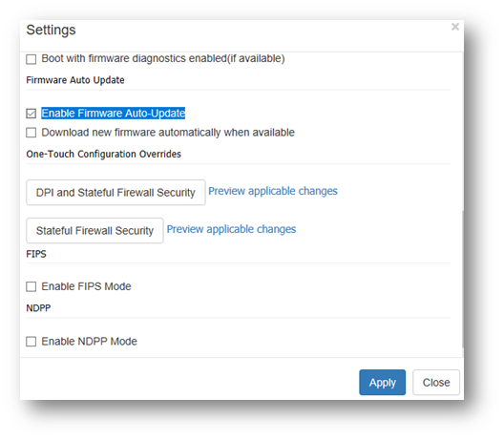This screenshot has width=504, height=440.
Task: Click the Close button in dialog footer
Action: coord(436,382)
